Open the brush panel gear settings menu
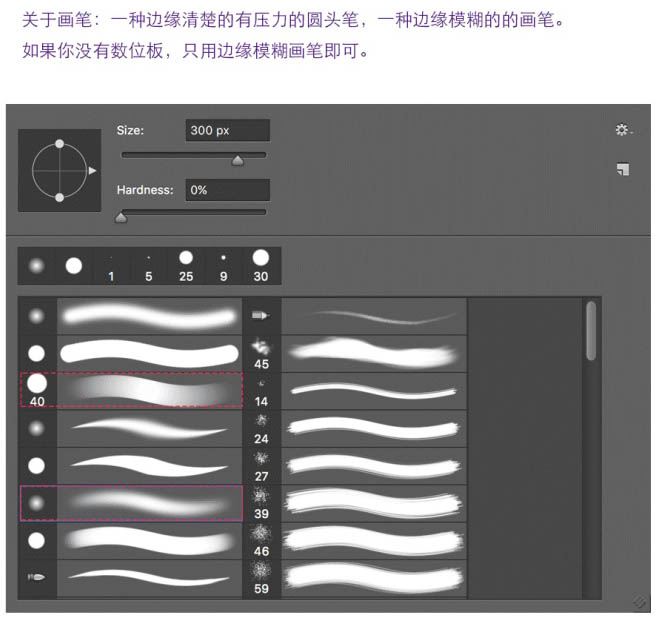The width and height of the screenshot is (655, 617). (x=623, y=130)
